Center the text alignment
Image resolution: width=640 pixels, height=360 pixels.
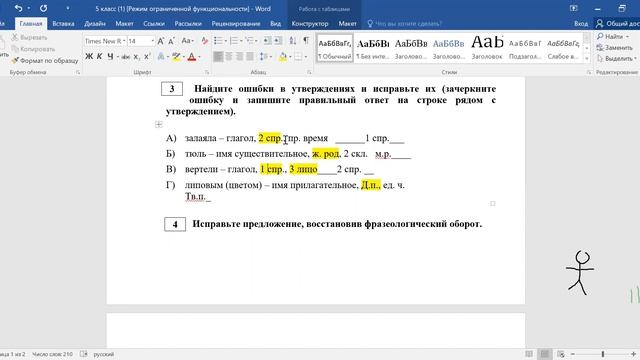click(229, 56)
